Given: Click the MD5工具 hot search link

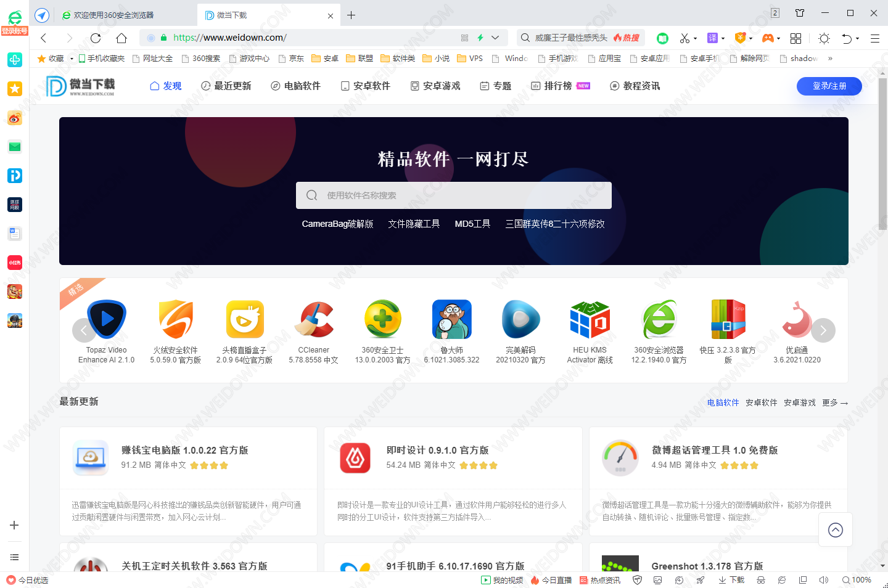Looking at the screenshot, I should click(x=472, y=224).
